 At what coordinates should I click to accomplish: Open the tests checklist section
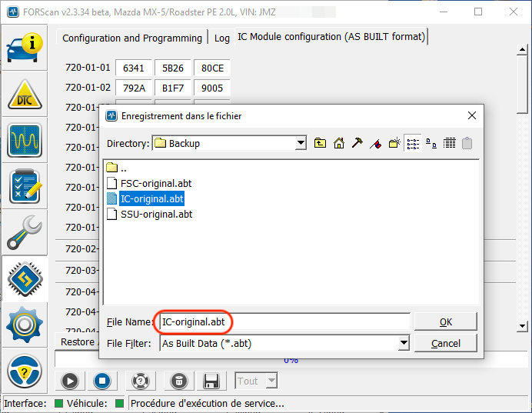click(x=25, y=187)
